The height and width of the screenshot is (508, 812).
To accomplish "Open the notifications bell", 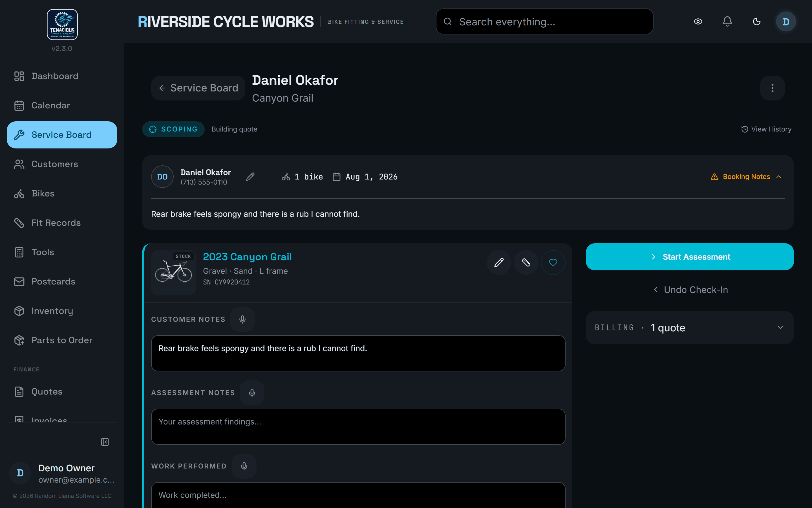I will (x=727, y=21).
